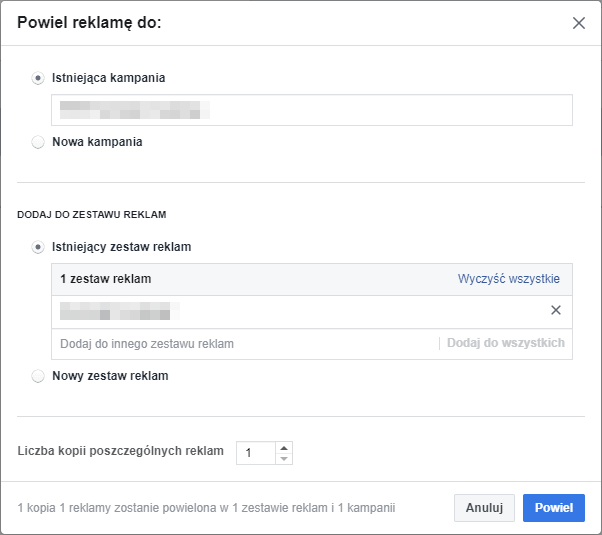
Task: Focus the Dodaj do innego zestawu reklam field
Action: click(x=240, y=344)
